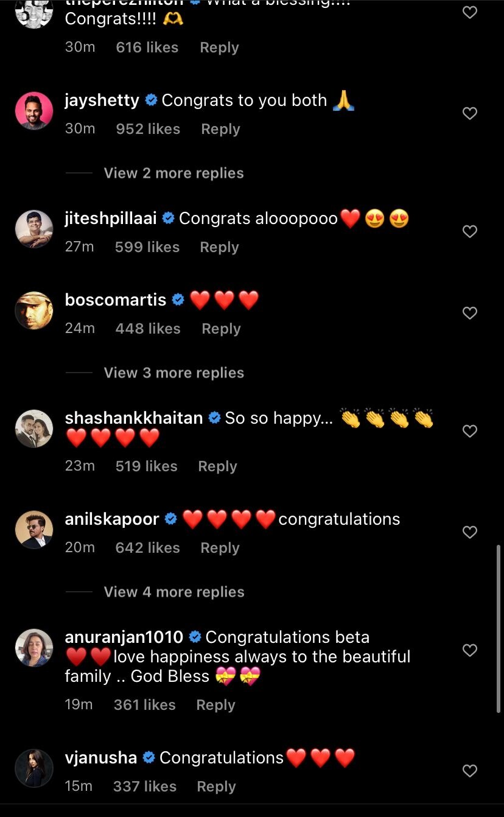Like jayshetty's comment with heart icon
This screenshot has height=817, width=504.
pos(469,113)
